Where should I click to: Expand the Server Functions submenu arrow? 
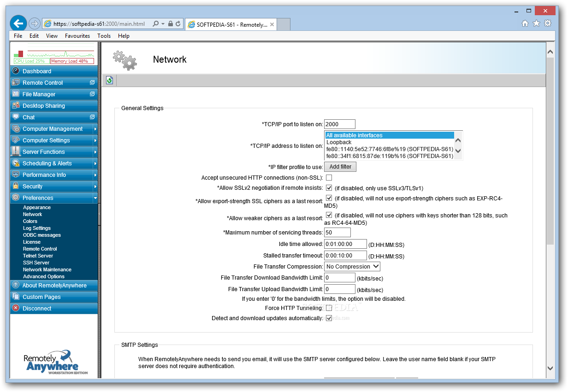click(95, 152)
